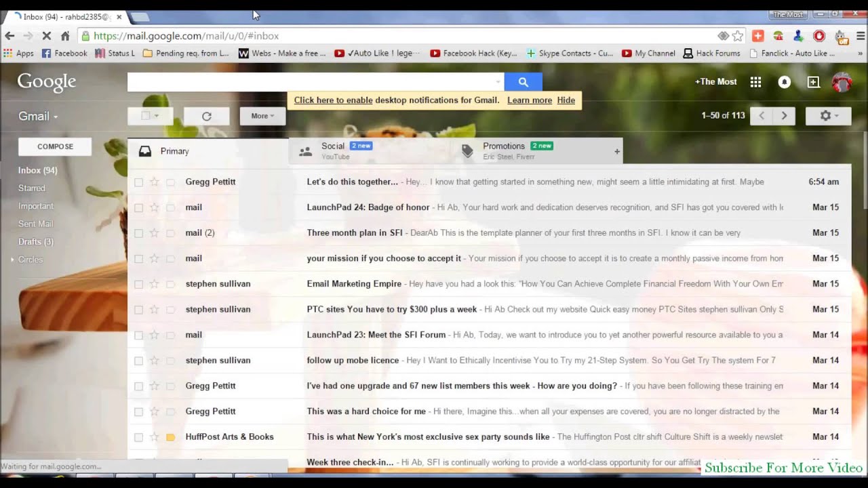This screenshot has height=488, width=868.
Task: Select the LaunchPad 23 email checkbox
Action: [x=138, y=335]
